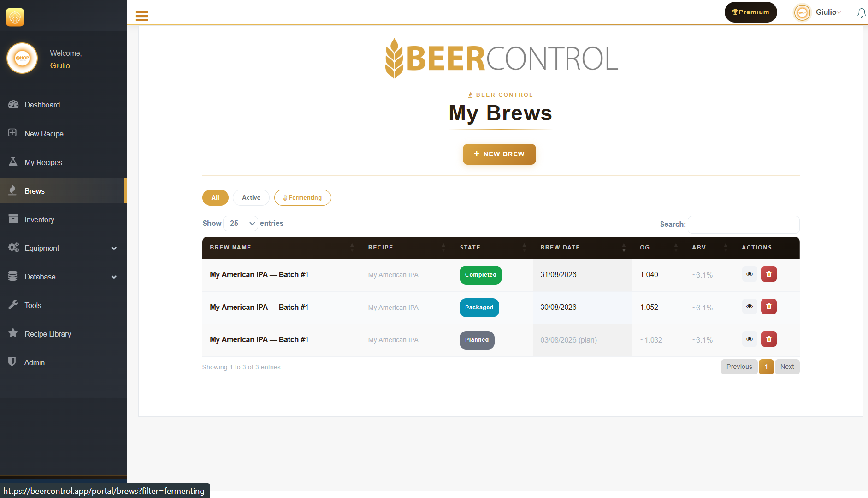Toggle the hamburger menu icon

tap(142, 16)
